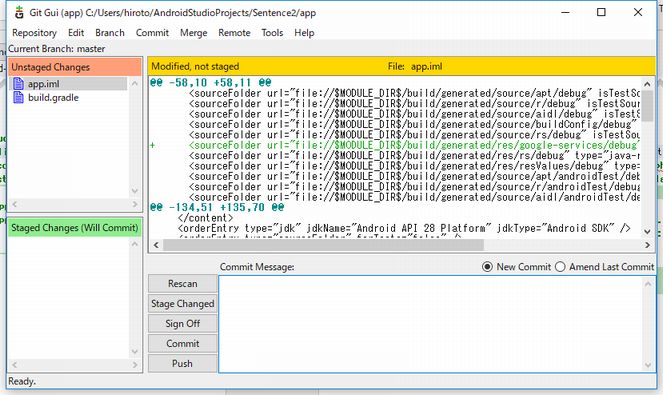Click the Commit Message scroll down arrow
This screenshot has height=395, width=663.
(648, 365)
